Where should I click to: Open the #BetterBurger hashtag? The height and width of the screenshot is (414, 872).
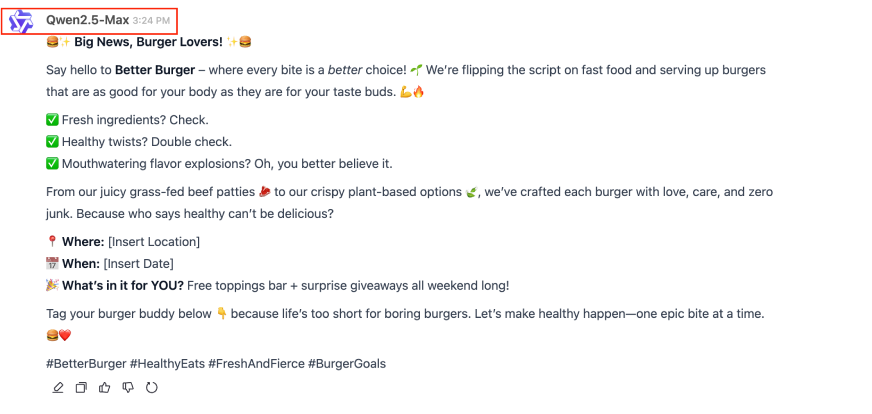(85, 363)
